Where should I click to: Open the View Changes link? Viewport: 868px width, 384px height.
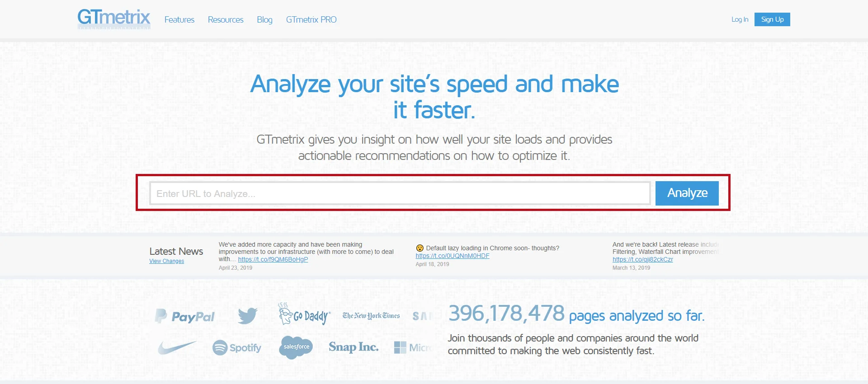click(x=166, y=261)
